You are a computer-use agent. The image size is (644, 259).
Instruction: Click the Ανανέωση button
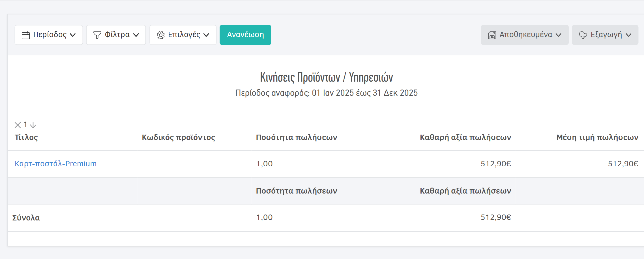(x=245, y=35)
